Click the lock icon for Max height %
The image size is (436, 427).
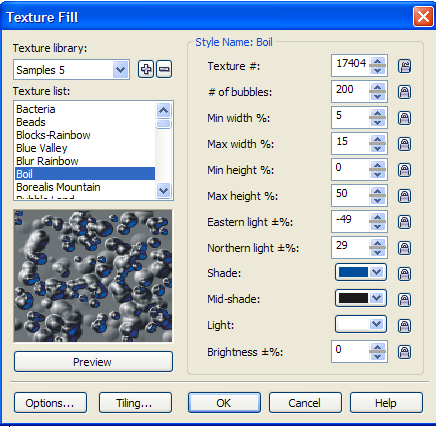pos(404,196)
